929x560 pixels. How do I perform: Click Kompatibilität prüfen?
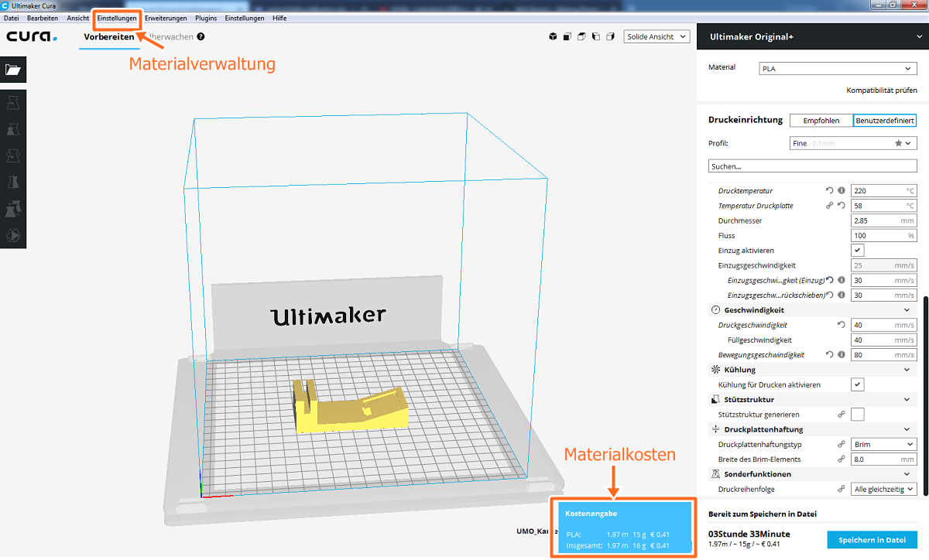(x=881, y=90)
